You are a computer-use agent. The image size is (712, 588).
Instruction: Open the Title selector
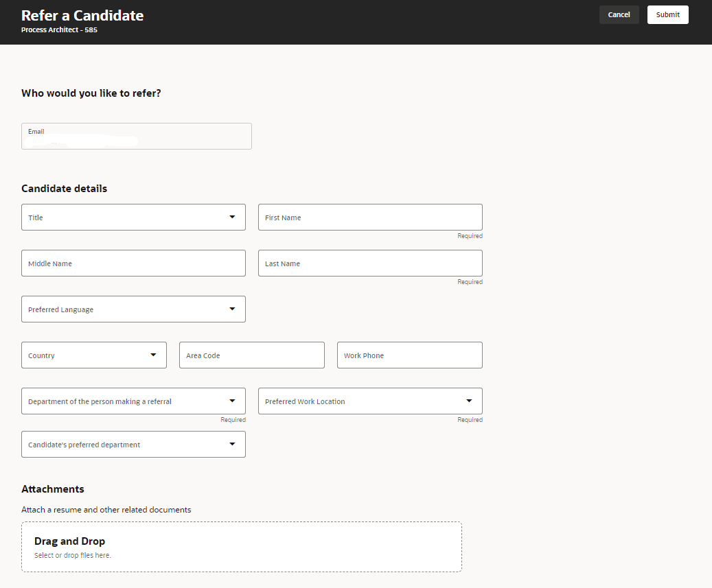tap(133, 217)
